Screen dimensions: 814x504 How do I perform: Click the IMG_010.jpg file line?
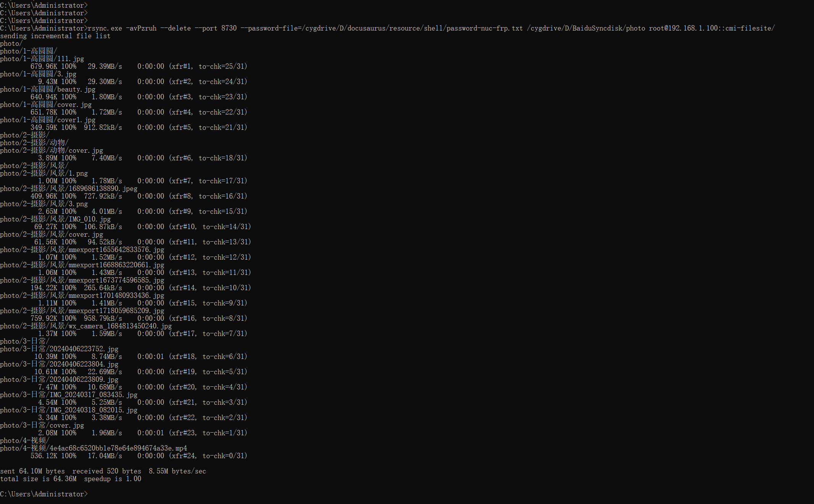55,219
